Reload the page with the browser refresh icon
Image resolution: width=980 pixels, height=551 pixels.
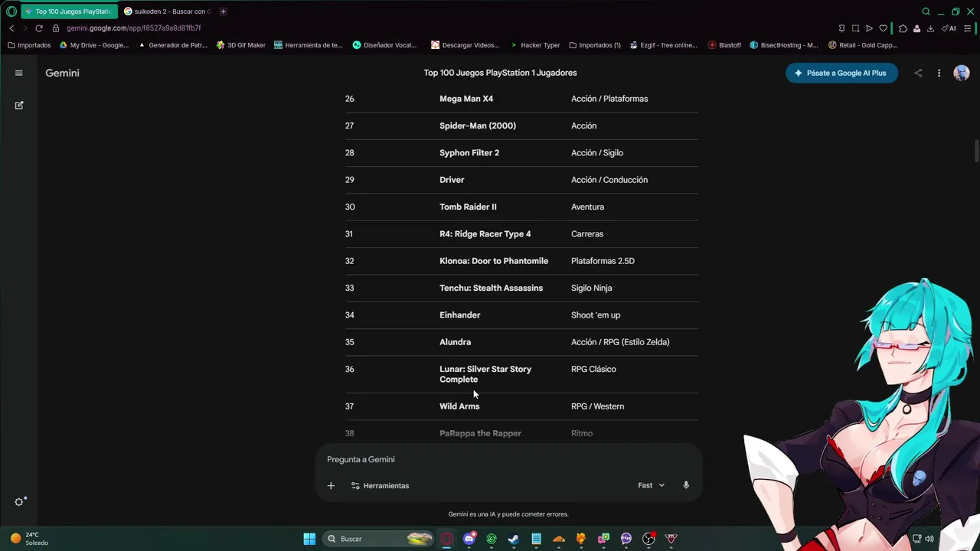pyautogui.click(x=39, y=28)
